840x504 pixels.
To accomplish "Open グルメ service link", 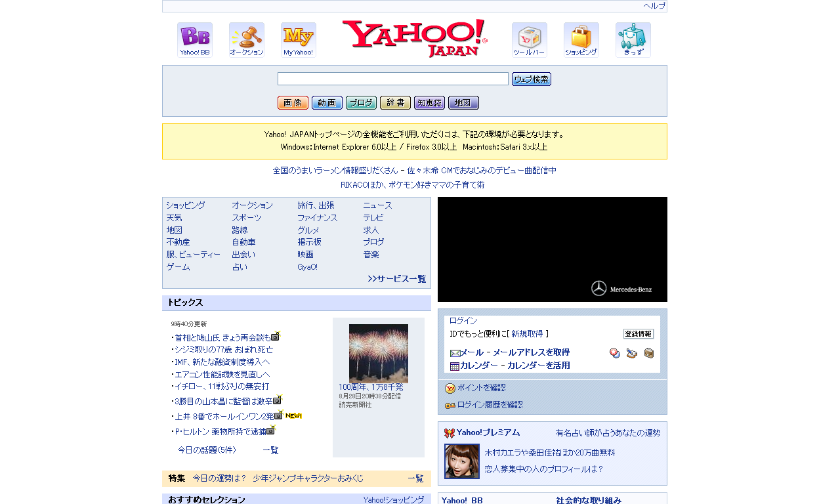I will tap(308, 230).
